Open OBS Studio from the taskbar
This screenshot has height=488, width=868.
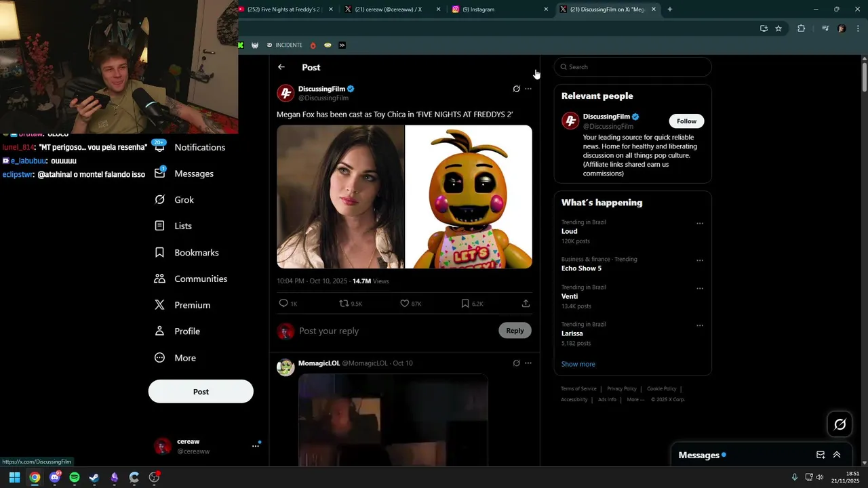point(154,477)
